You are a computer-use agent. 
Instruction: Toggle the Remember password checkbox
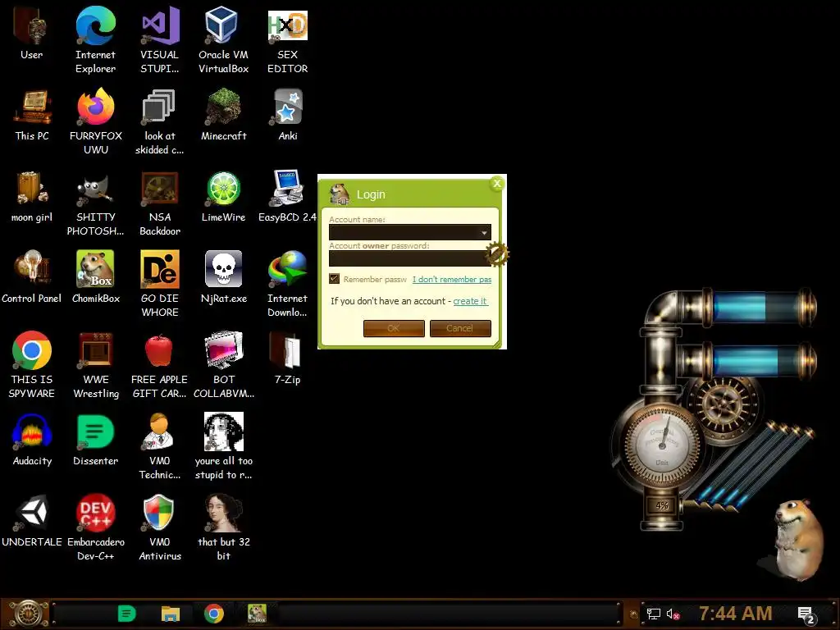click(x=335, y=279)
